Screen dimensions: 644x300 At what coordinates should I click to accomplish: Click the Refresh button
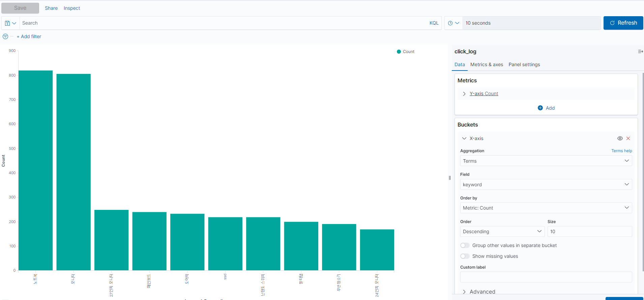tap(623, 23)
